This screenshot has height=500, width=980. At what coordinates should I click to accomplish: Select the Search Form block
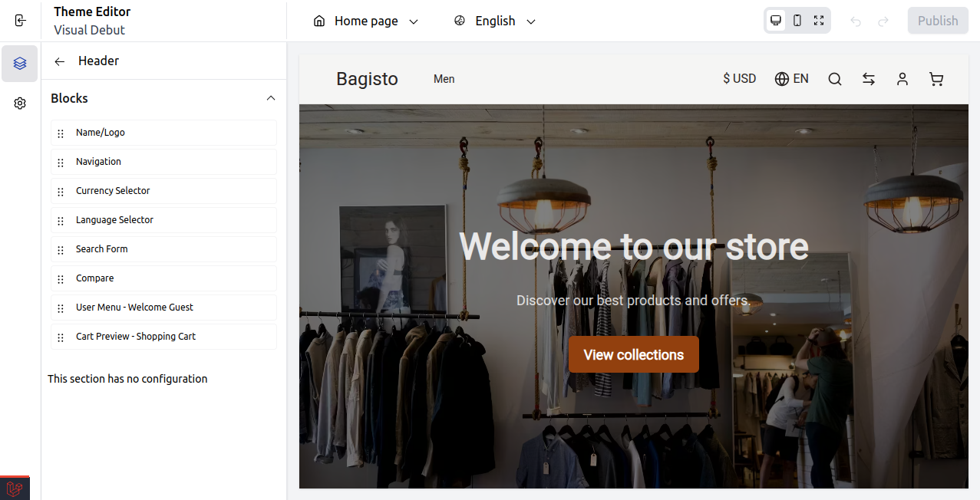coord(163,249)
